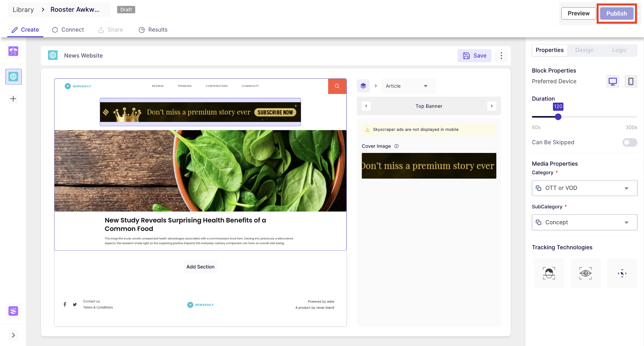
Task: Click the NEWSDAILY logo in preview header
Action: [78, 86]
